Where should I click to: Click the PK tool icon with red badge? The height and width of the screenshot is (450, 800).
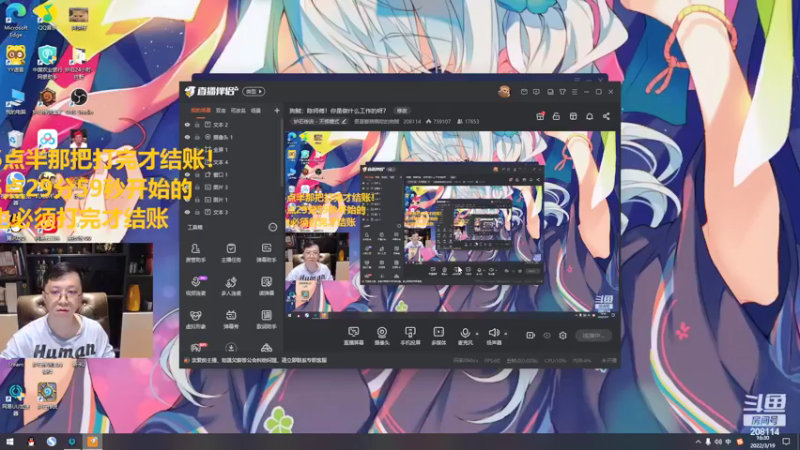pyautogui.click(x=196, y=347)
